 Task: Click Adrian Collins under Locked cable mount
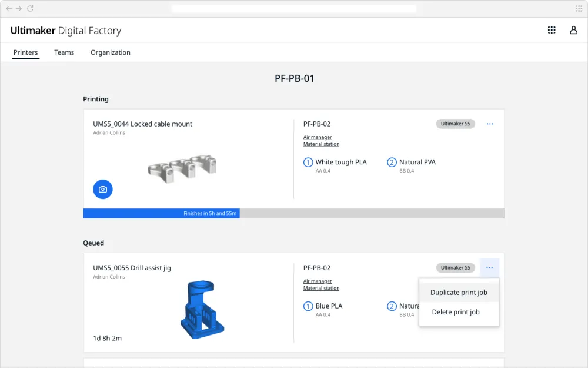click(x=109, y=132)
